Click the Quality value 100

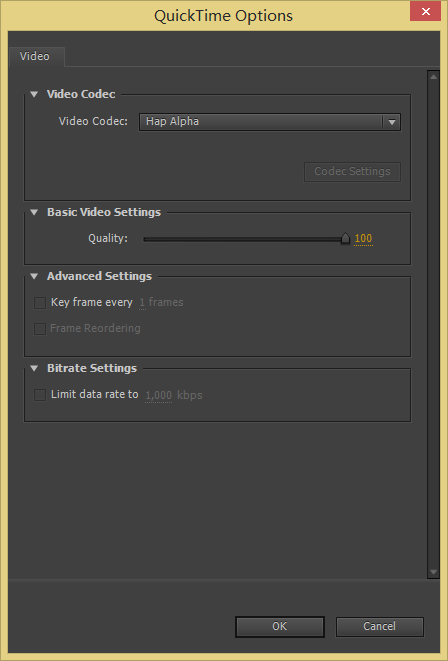363,239
